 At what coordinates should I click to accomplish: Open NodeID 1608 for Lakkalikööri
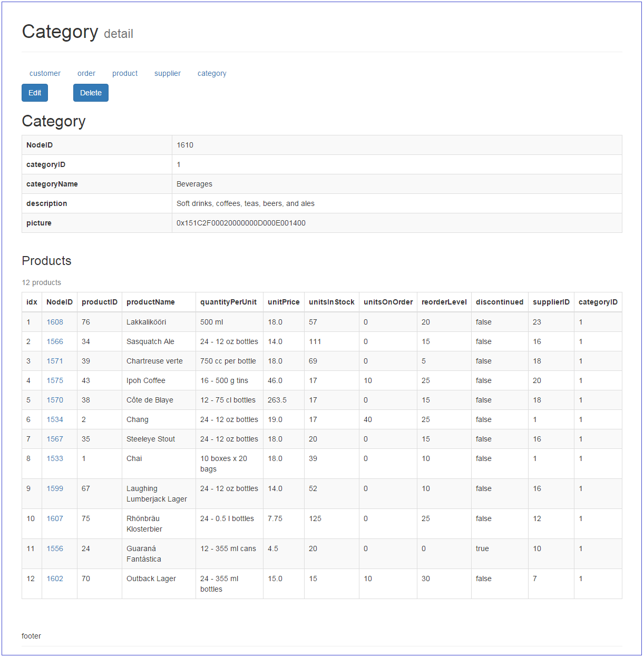coord(55,322)
